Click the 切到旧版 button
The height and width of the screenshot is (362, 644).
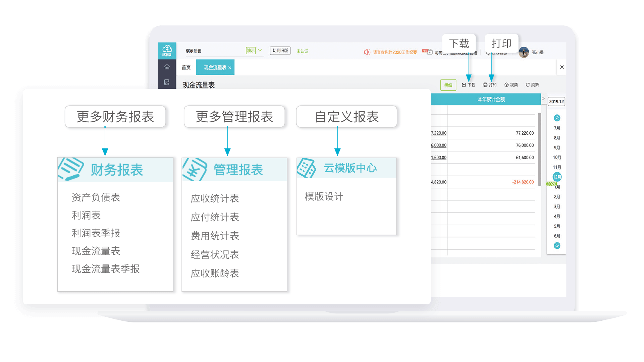(280, 51)
